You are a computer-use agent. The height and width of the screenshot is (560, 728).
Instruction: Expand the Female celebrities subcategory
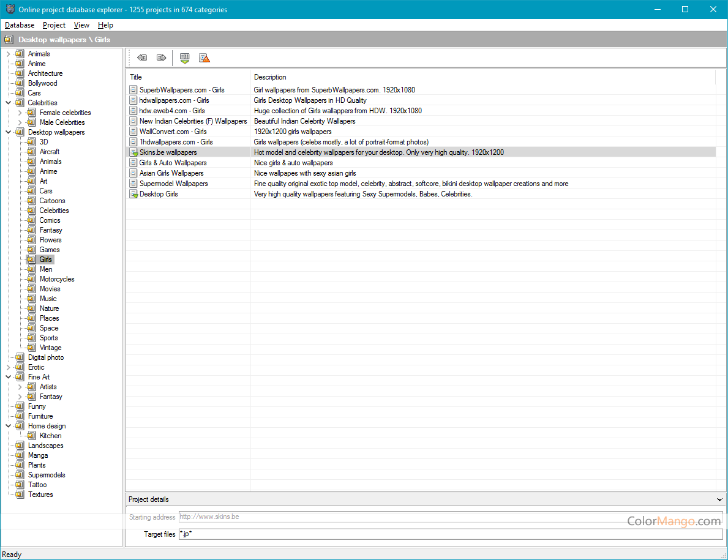(x=20, y=112)
